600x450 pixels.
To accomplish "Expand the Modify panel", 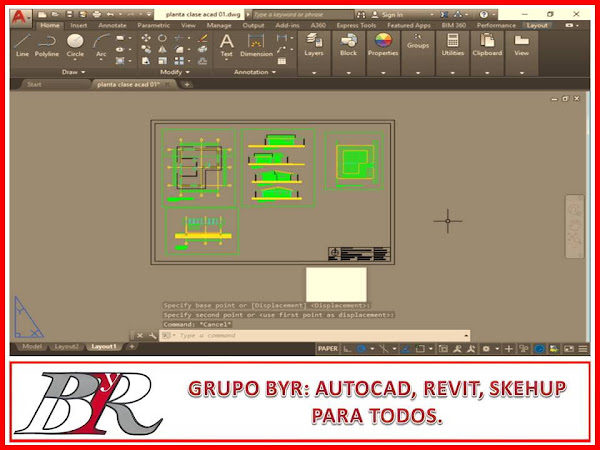I will (174, 72).
